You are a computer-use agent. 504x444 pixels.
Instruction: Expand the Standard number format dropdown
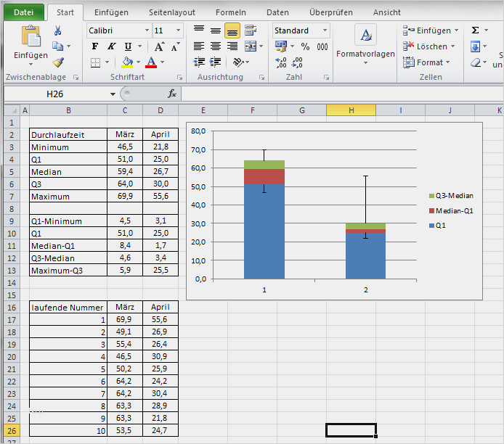pos(325,30)
